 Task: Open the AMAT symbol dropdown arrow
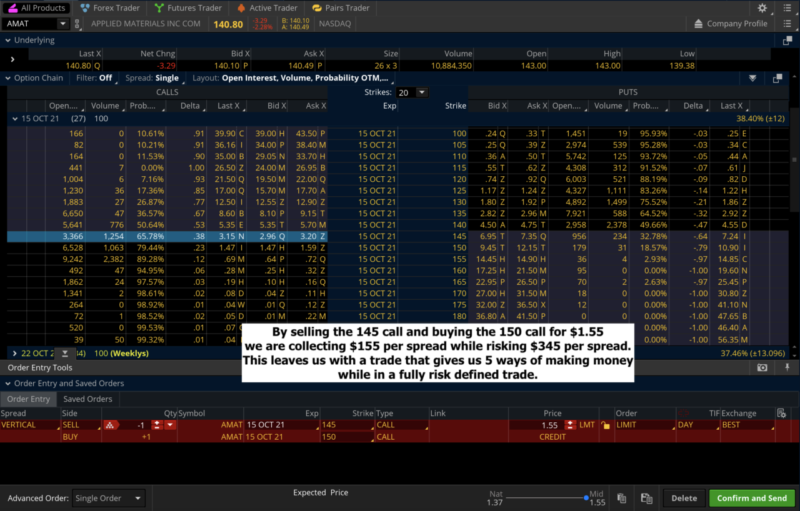coord(63,23)
